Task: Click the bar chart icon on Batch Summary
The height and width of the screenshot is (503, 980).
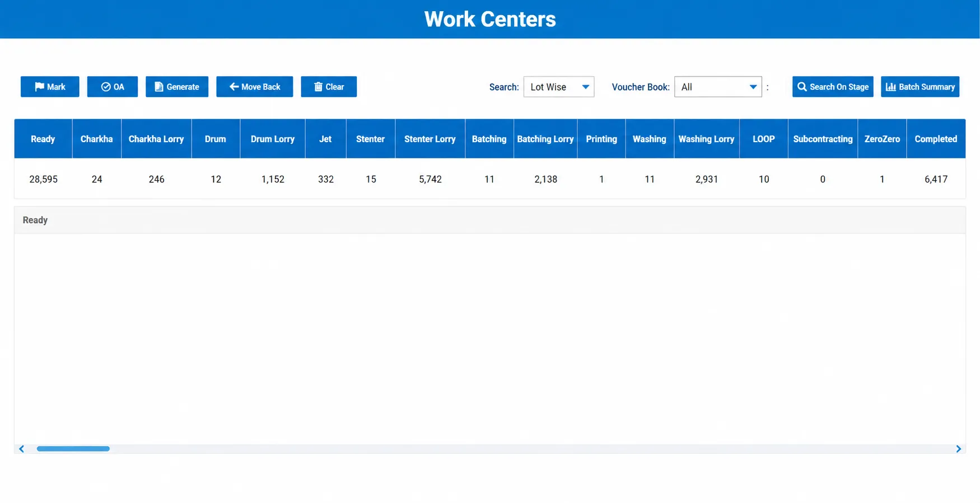Action: point(891,87)
